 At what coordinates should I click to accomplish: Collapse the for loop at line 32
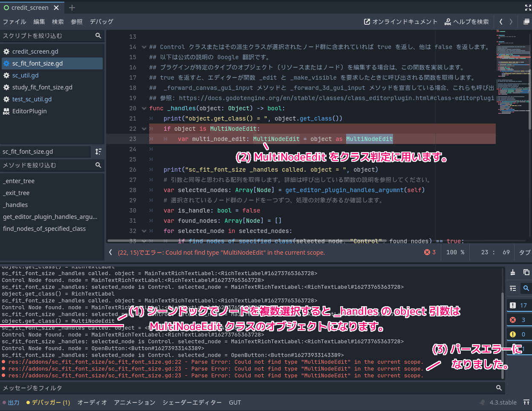click(x=144, y=231)
